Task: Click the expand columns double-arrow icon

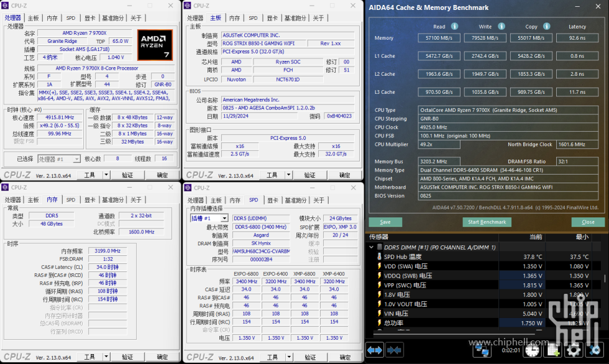Action: tap(374, 350)
